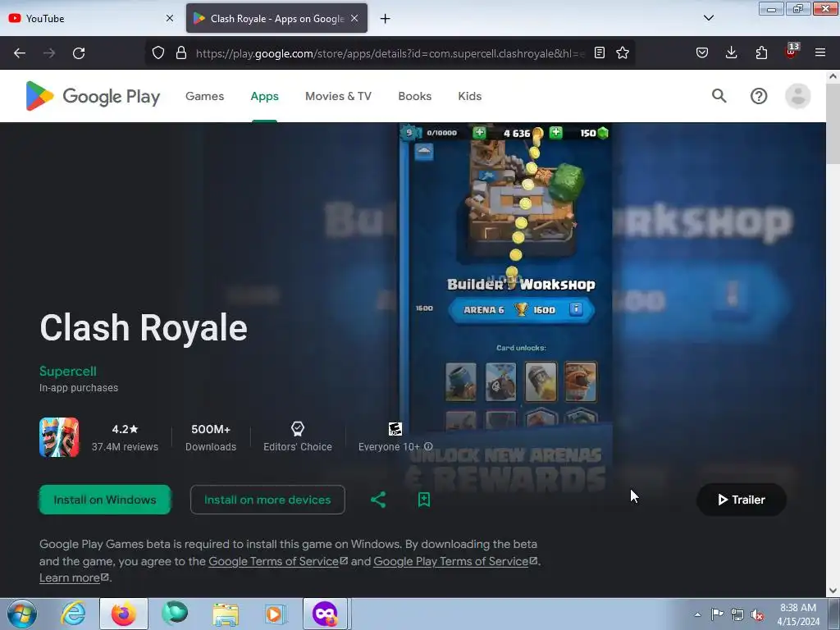Click the site security padlock icon
Viewport: 840px width, 630px height.
(x=181, y=53)
